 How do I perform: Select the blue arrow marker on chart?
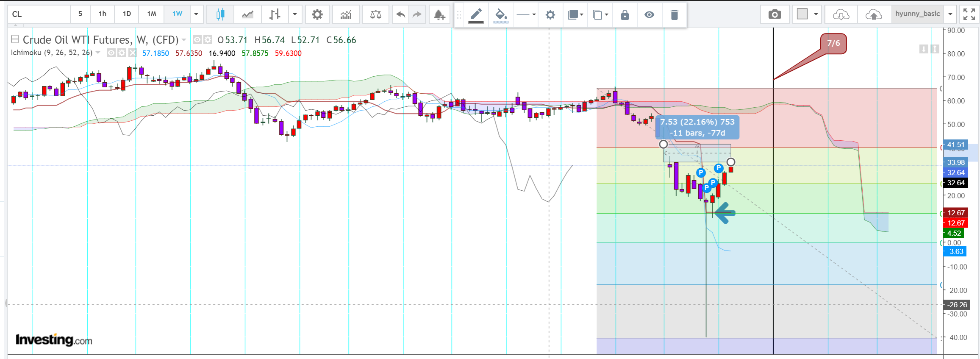[x=725, y=213]
